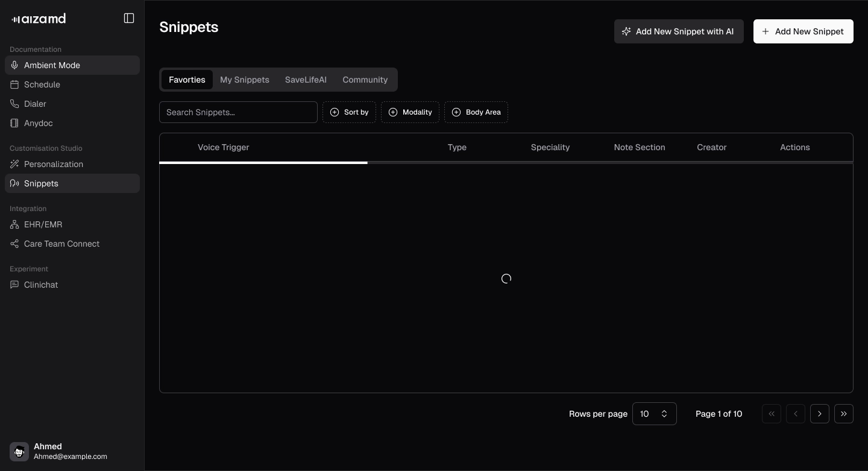Viewport: 868px width, 471px height.
Task: Click the Note Section column header
Action: coord(640,147)
